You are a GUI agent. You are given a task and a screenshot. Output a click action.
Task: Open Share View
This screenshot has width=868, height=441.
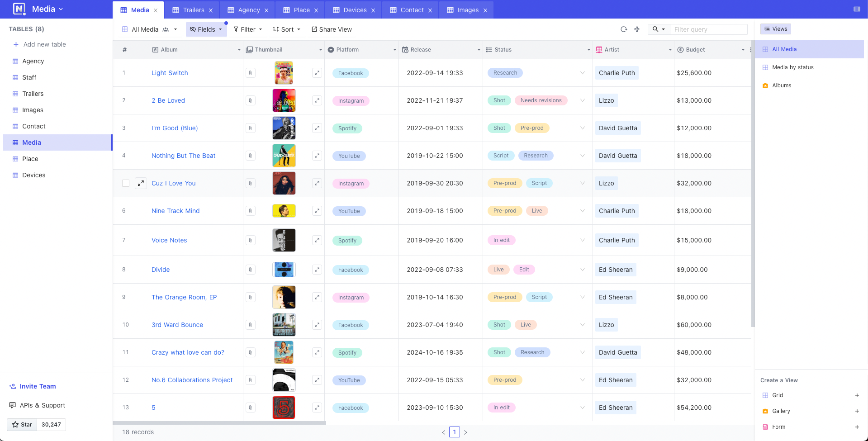[332, 29]
